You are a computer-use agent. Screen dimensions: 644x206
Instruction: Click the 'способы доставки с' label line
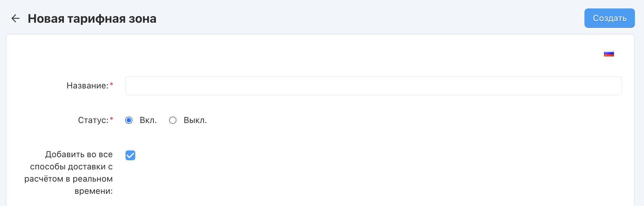pyautogui.click(x=71, y=167)
